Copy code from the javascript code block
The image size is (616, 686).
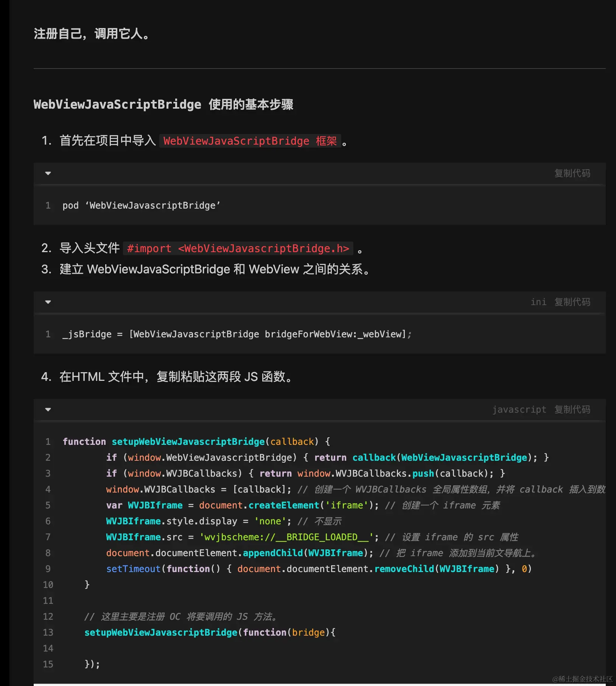[x=572, y=410]
